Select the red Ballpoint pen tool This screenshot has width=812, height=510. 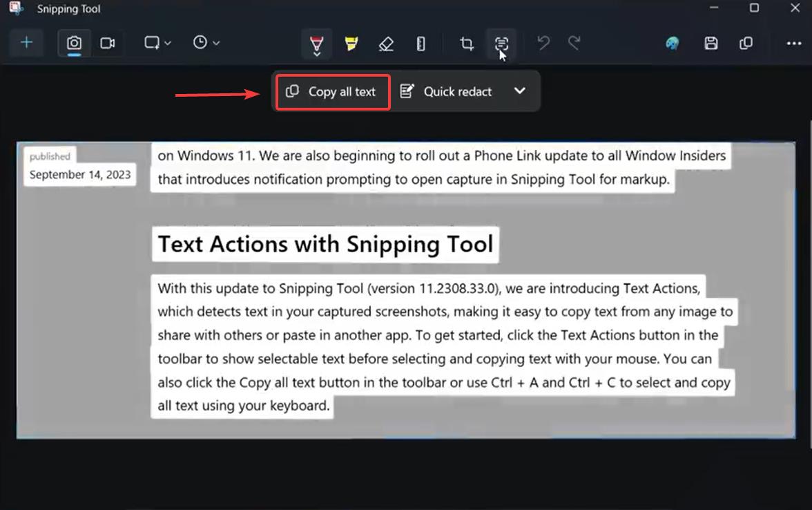pos(316,44)
